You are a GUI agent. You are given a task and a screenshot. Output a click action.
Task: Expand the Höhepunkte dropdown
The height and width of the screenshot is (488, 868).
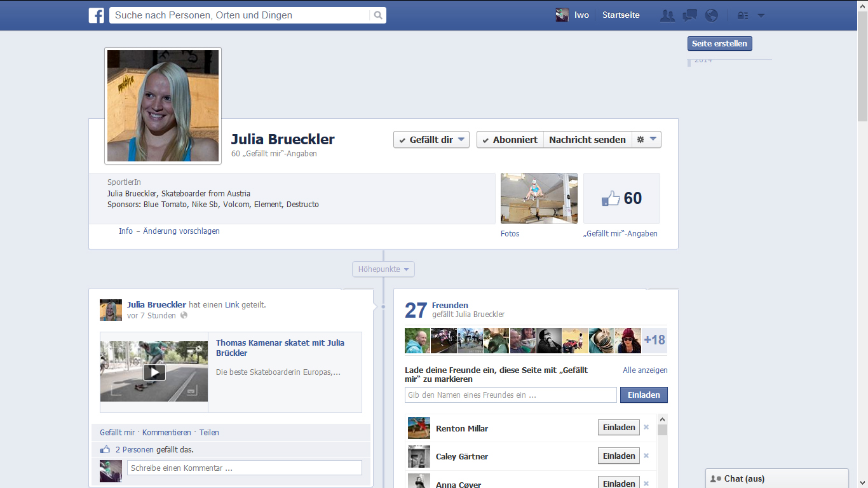[x=383, y=269]
